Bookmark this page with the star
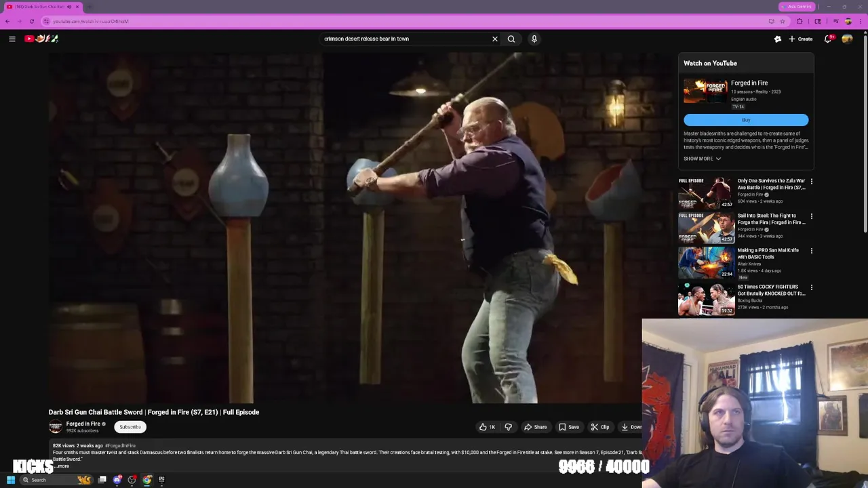This screenshot has height=488, width=868. [782, 21]
